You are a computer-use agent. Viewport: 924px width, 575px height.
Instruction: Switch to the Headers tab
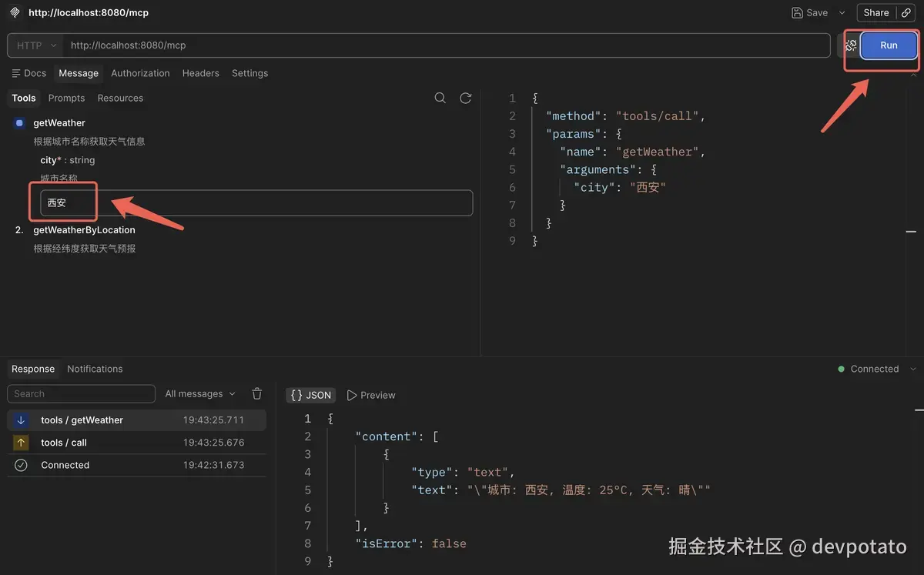point(201,73)
